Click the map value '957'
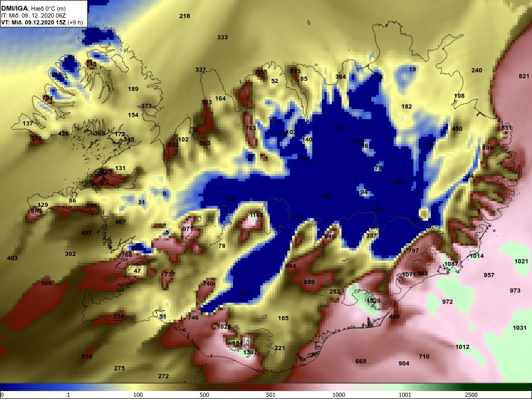 click(489, 275)
